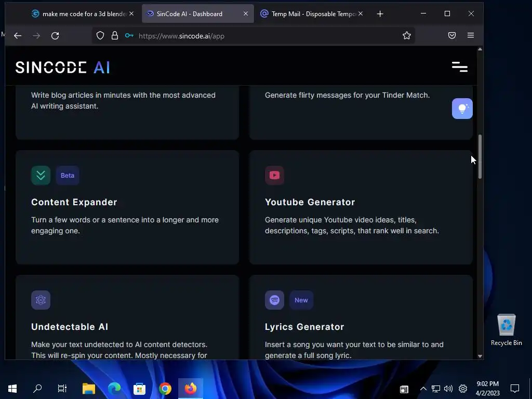The image size is (532, 399).
Task: Click the Lyrics Generator description text
Action: tap(354, 350)
